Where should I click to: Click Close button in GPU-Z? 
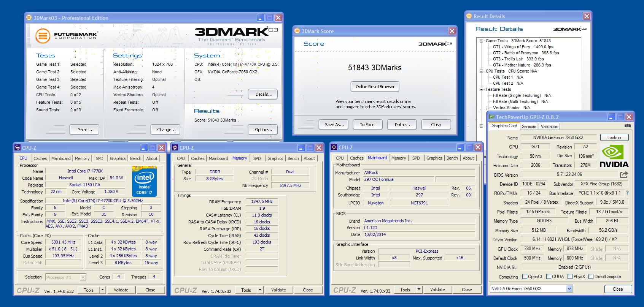(618, 289)
